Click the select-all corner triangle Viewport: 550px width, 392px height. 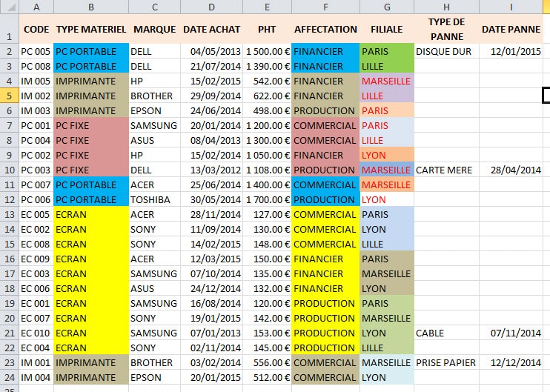tap(11, 7)
